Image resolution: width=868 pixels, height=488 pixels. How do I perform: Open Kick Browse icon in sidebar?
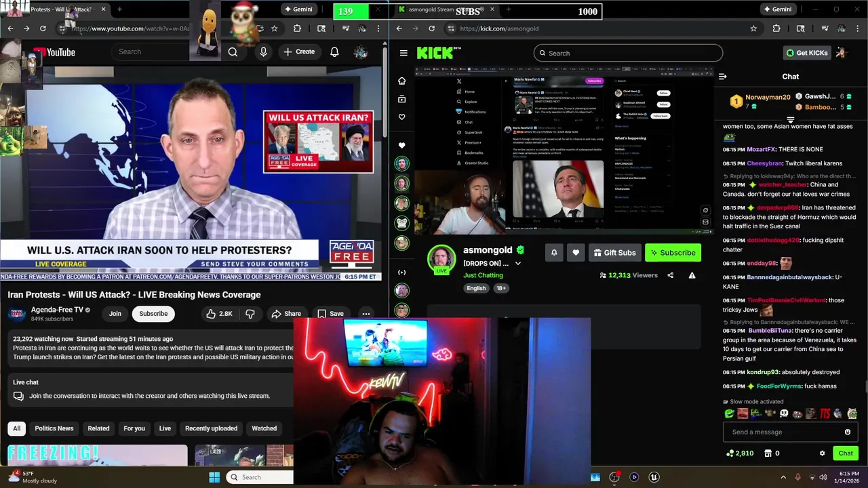coord(401,99)
